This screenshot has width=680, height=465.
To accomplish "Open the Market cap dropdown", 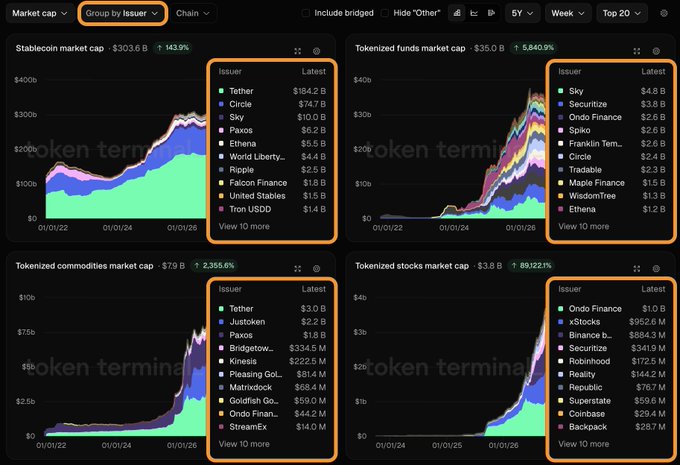I will point(39,13).
